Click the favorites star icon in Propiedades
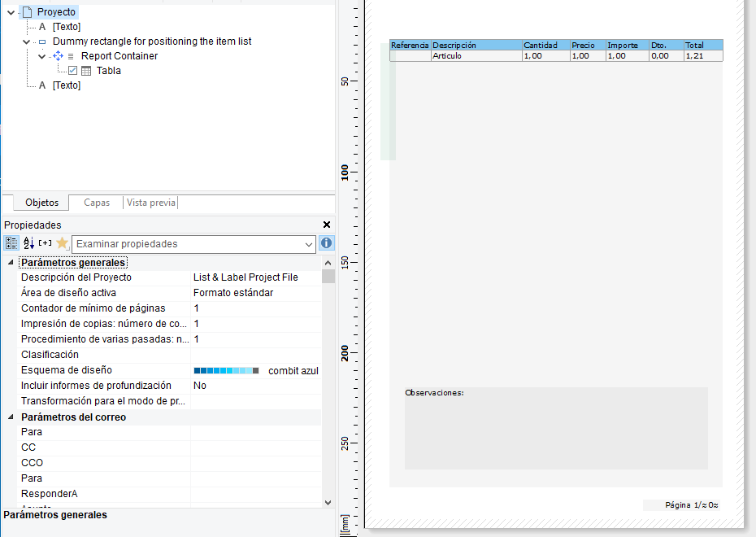The width and height of the screenshot is (756, 537). point(62,243)
